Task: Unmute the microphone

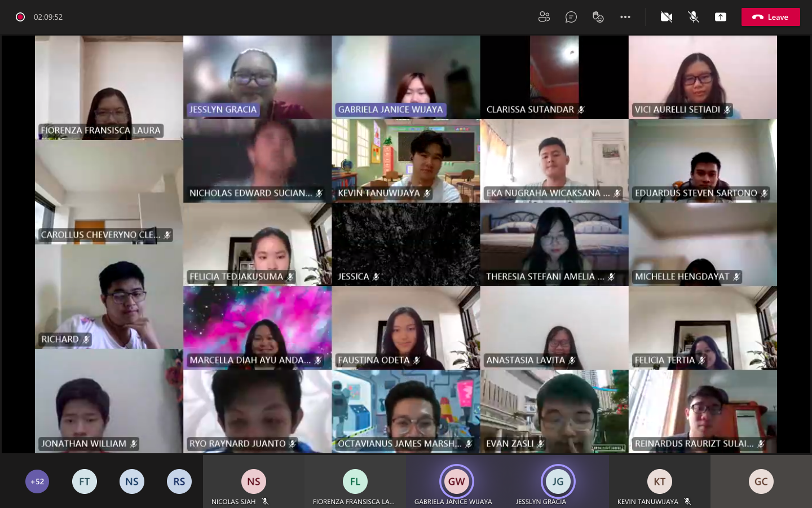Action: [694, 17]
